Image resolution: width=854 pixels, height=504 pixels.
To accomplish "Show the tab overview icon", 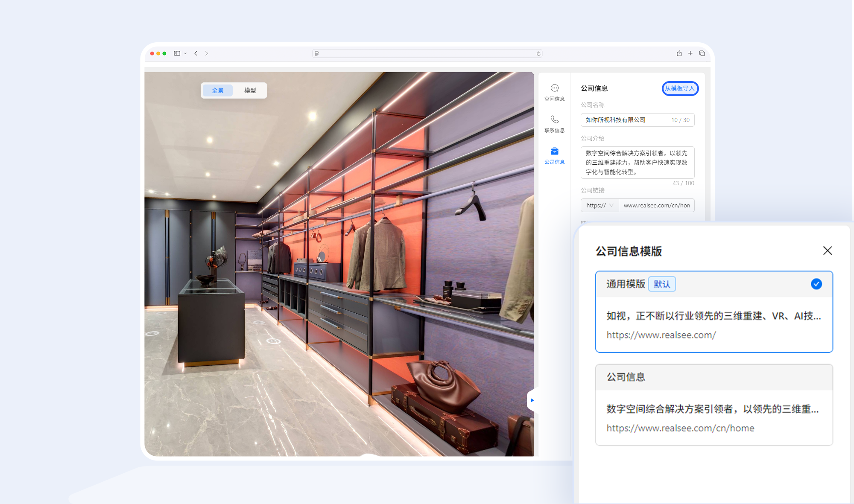I will (x=702, y=53).
